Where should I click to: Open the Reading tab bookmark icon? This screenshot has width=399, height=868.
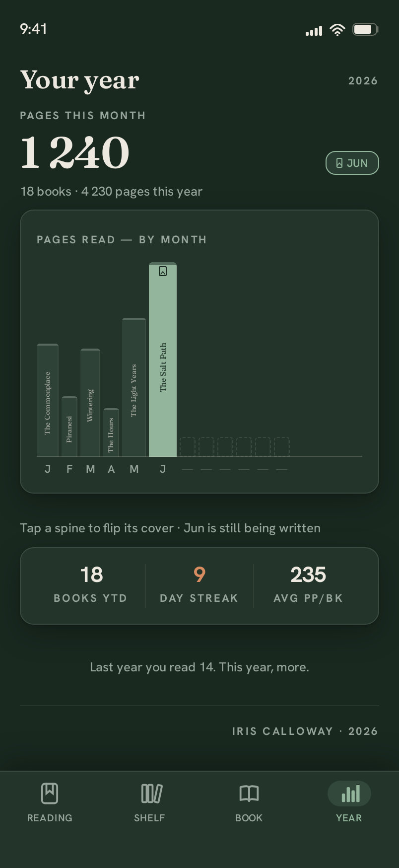click(x=50, y=793)
